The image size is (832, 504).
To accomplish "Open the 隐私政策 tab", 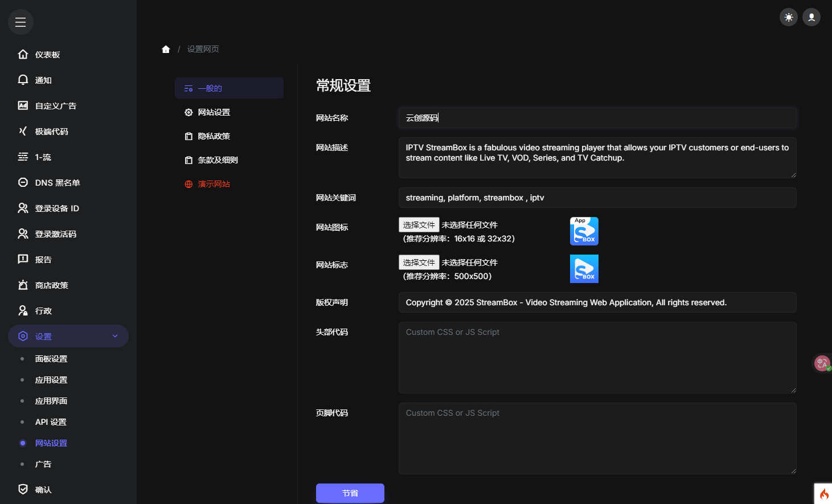I will (x=229, y=136).
